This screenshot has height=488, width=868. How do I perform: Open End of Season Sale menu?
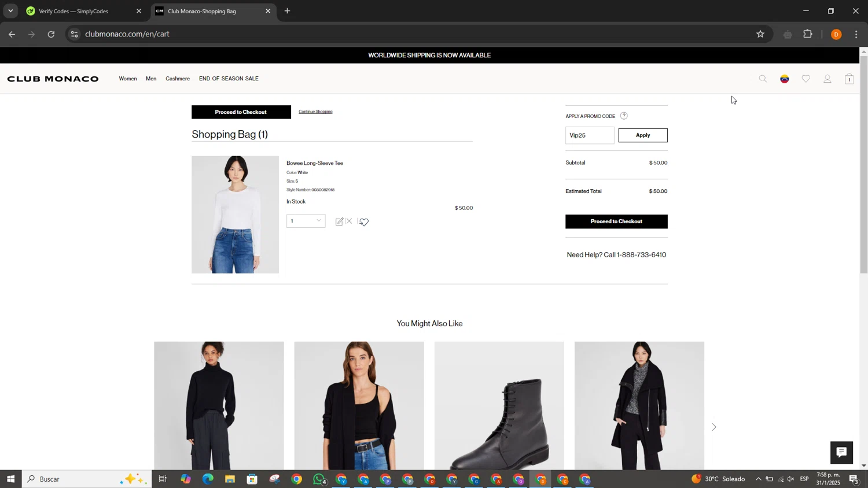click(x=229, y=79)
